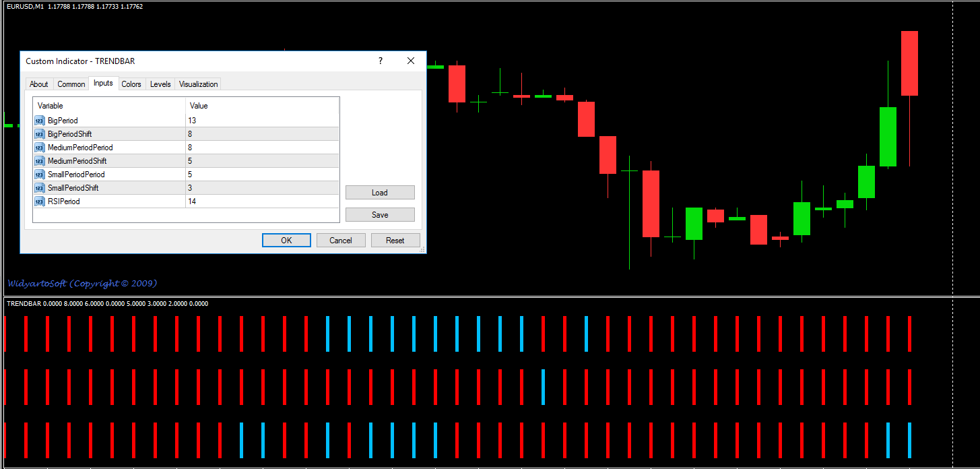
Task: Edit the MediumPeriodPeriod value cell
Action: click(263, 148)
